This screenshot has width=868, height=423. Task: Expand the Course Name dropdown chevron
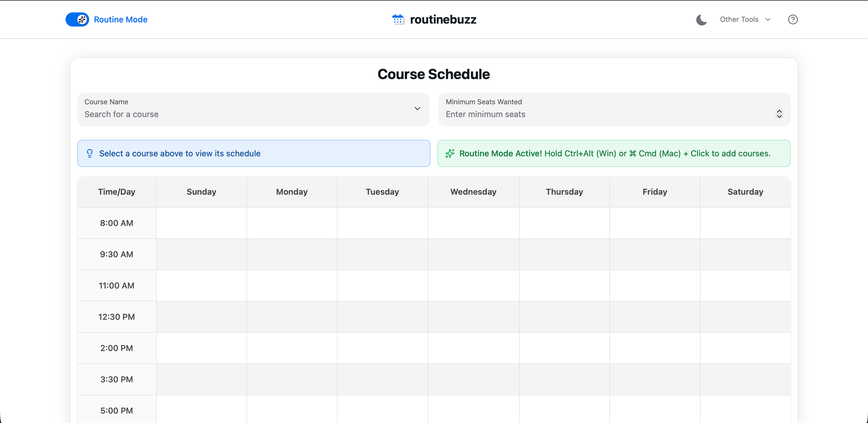[417, 109]
